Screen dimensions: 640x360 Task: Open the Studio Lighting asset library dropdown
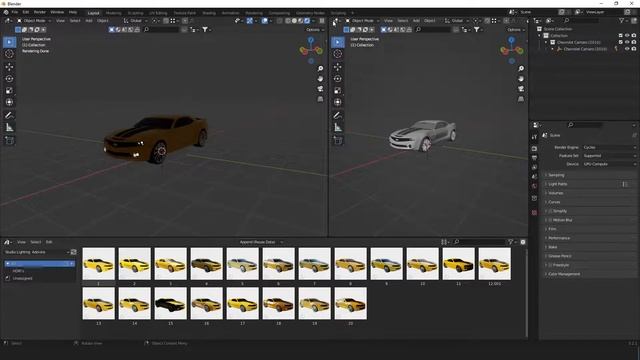tap(36, 252)
